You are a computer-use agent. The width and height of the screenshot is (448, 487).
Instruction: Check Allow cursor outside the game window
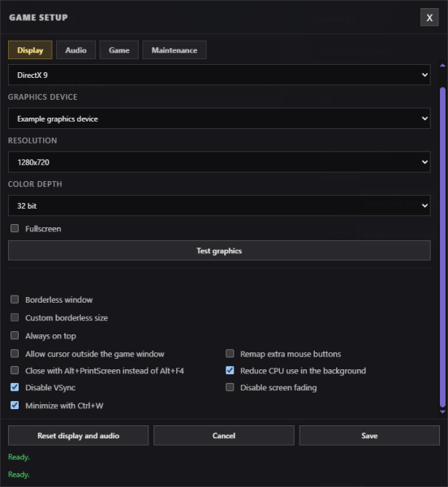pyautogui.click(x=15, y=353)
